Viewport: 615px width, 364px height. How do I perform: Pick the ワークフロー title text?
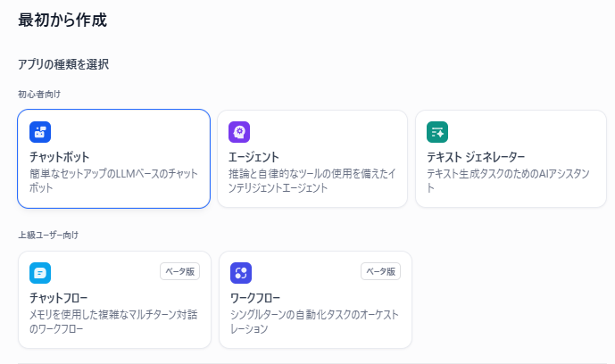coord(255,298)
